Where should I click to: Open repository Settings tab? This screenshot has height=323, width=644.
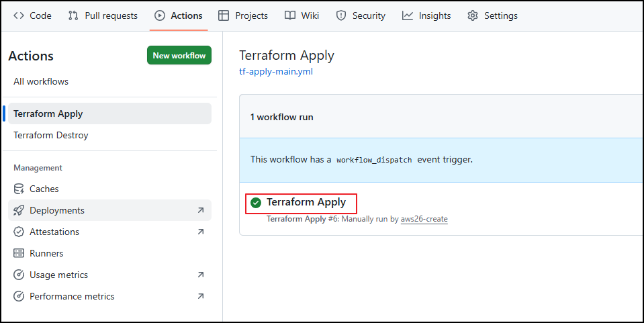click(x=492, y=15)
